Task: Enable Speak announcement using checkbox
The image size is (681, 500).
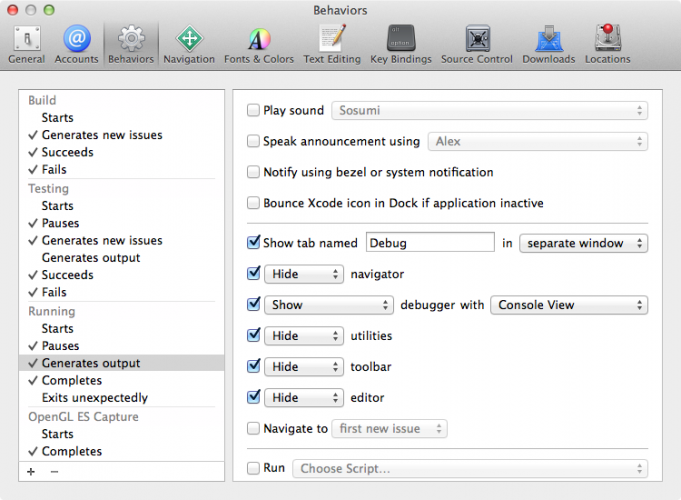Action: pyautogui.click(x=253, y=141)
